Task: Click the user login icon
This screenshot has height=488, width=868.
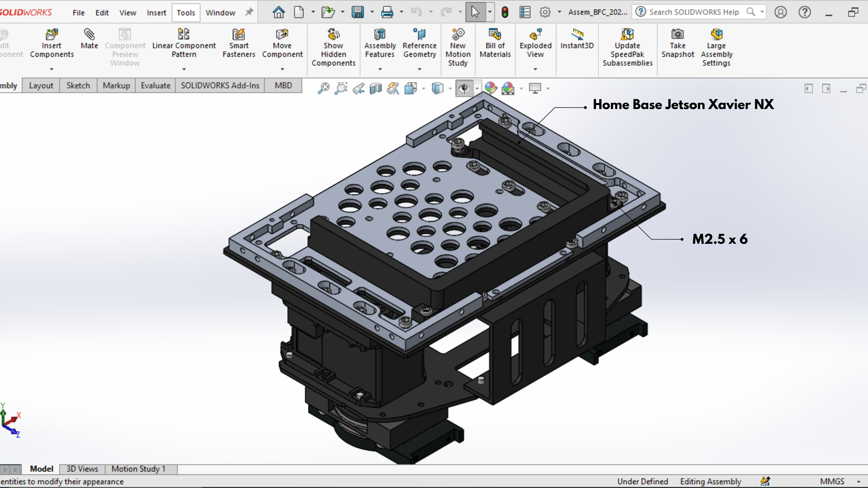Action: [780, 12]
